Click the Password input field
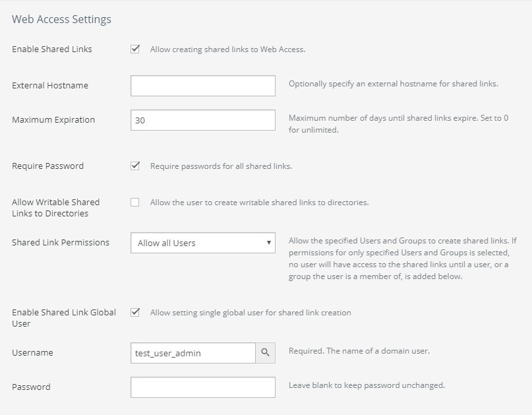The height and width of the screenshot is (415, 532). pyautogui.click(x=203, y=387)
